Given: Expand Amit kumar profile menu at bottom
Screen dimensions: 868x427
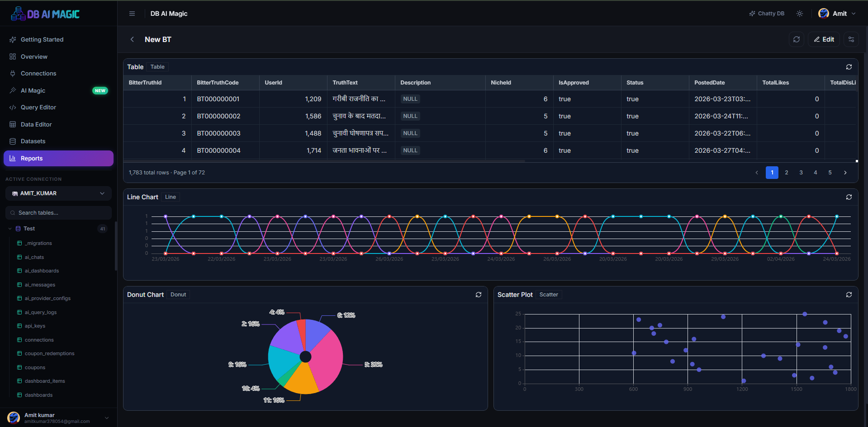Looking at the screenshot, I should coord(58,418).
